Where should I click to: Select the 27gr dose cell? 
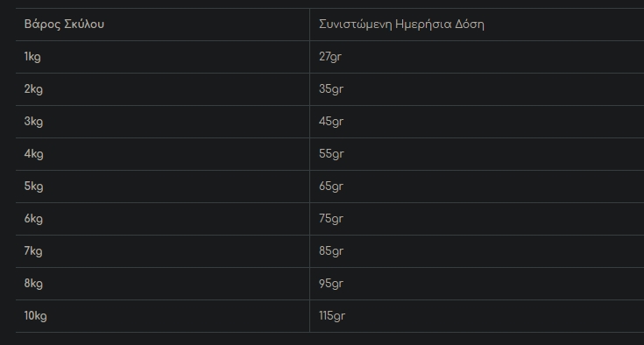tap(477, 57)
